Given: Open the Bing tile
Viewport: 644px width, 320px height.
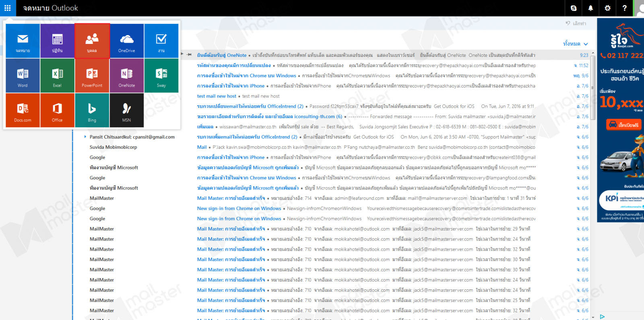Looking at the screenshot, I should (92, 110).
